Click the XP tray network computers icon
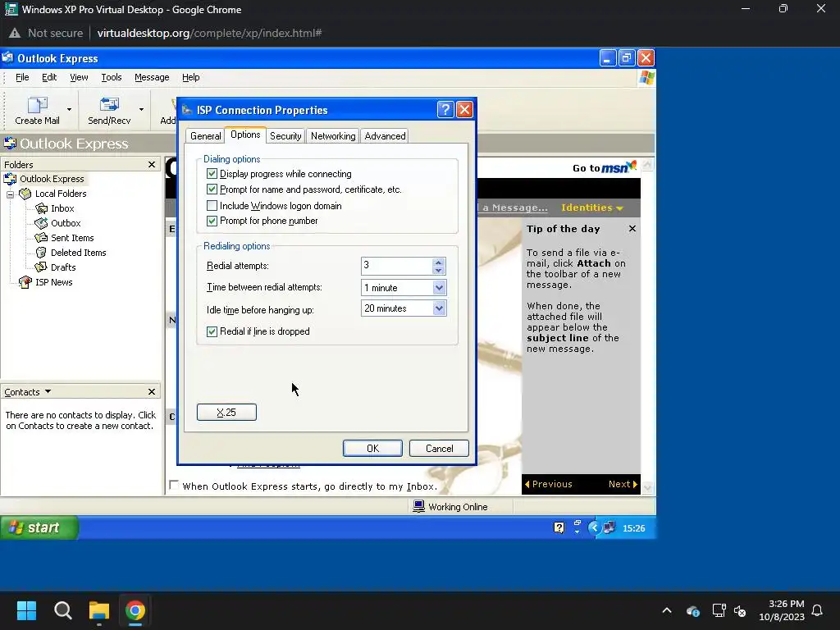840x630 pixels. coord(609,527)
